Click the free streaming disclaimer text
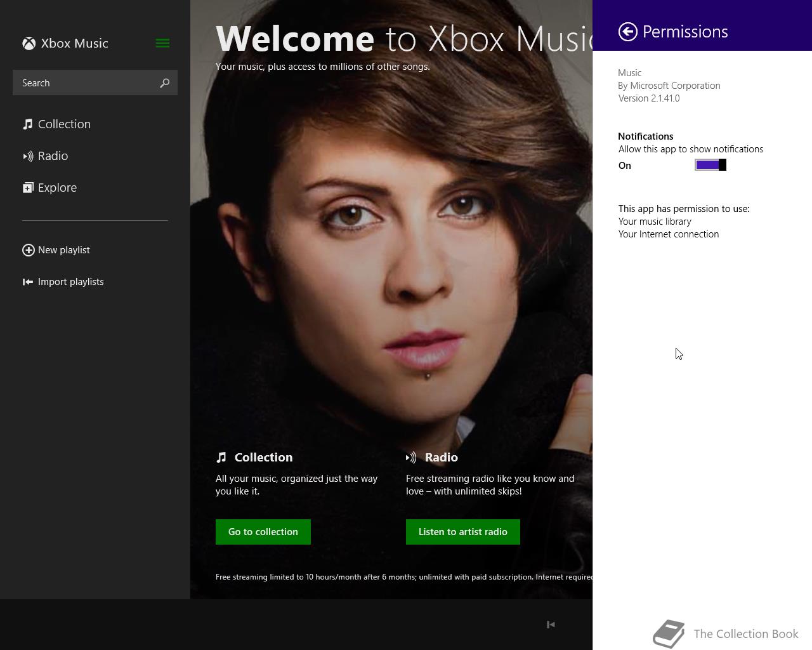 (x=404, y=577)
